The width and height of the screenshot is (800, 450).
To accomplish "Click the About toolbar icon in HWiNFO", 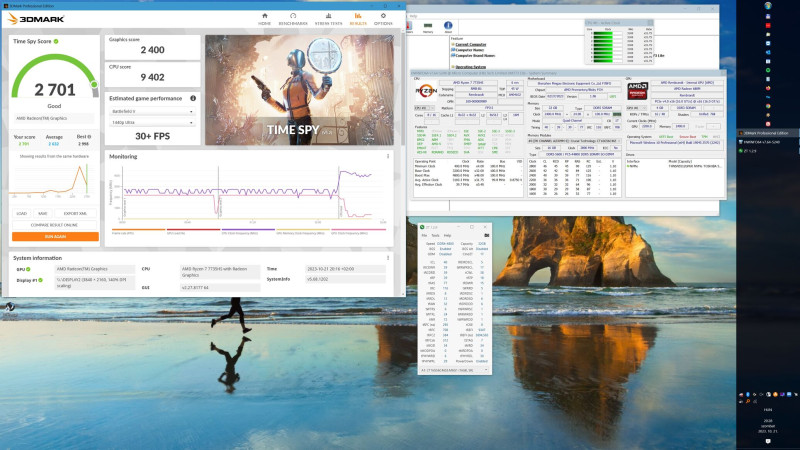I will tap(448, 27).
